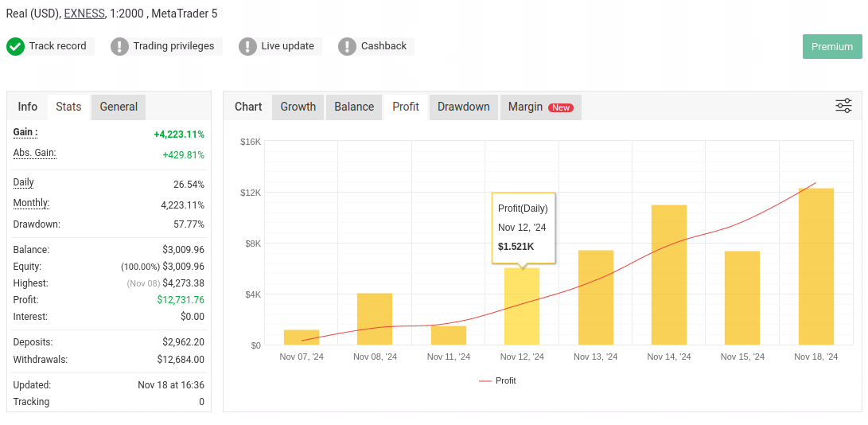Toggle the Profit series in chart legend
The width and height of the screenshot is (868, 425).
click(x=498, y=380)
